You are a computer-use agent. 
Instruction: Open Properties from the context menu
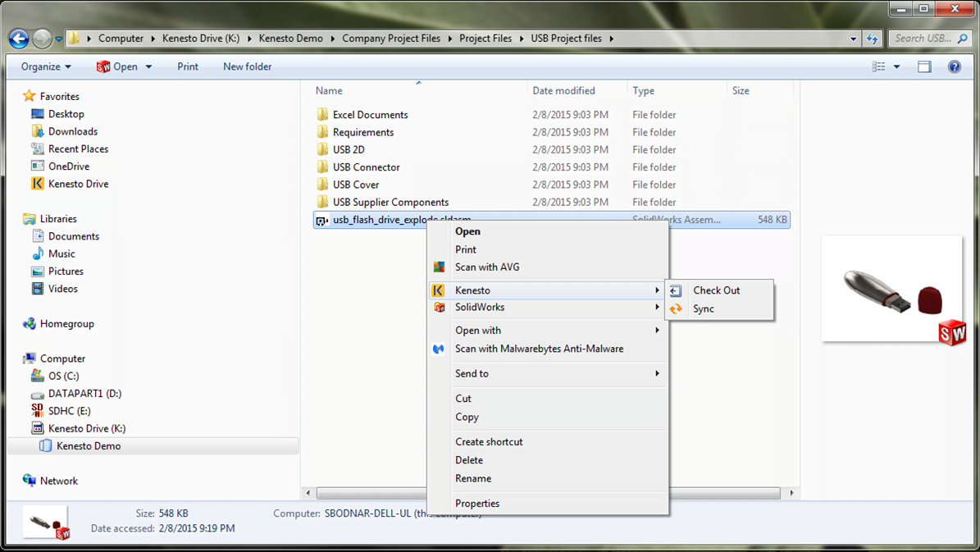click(477, 503)
